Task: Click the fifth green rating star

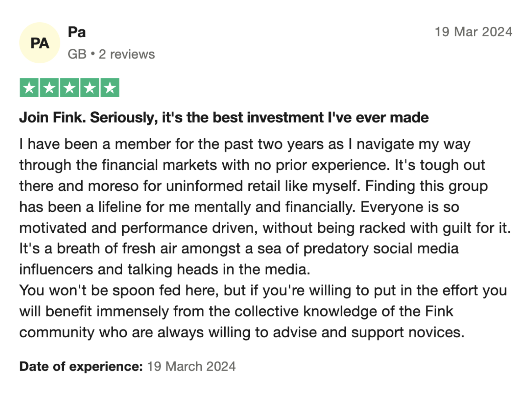Action: pyautogui.click(x=110, y=88)
